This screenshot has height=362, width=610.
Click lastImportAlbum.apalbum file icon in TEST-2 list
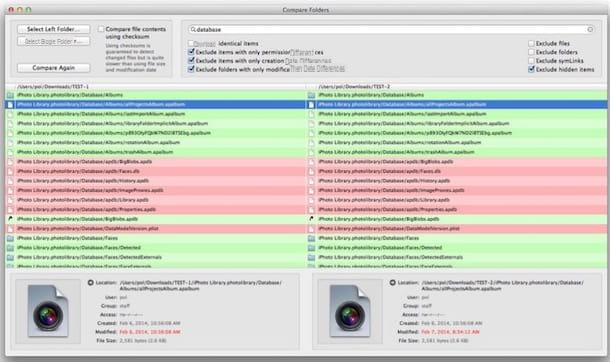(311, 114)
